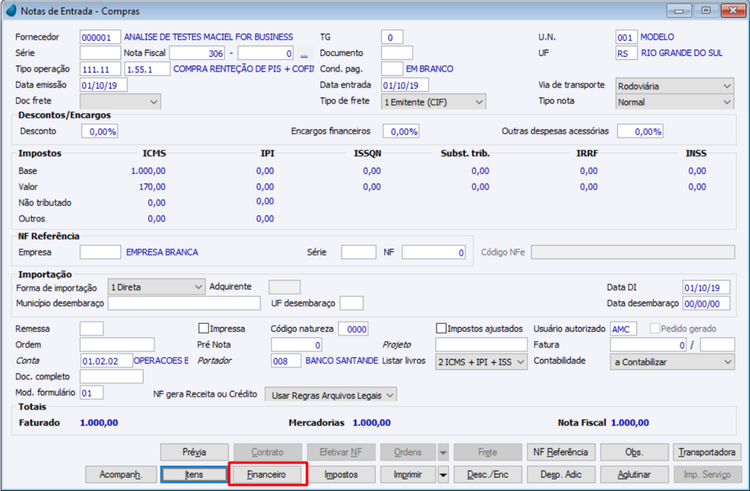Open the Via de transporte dropdown

(674, 86)
